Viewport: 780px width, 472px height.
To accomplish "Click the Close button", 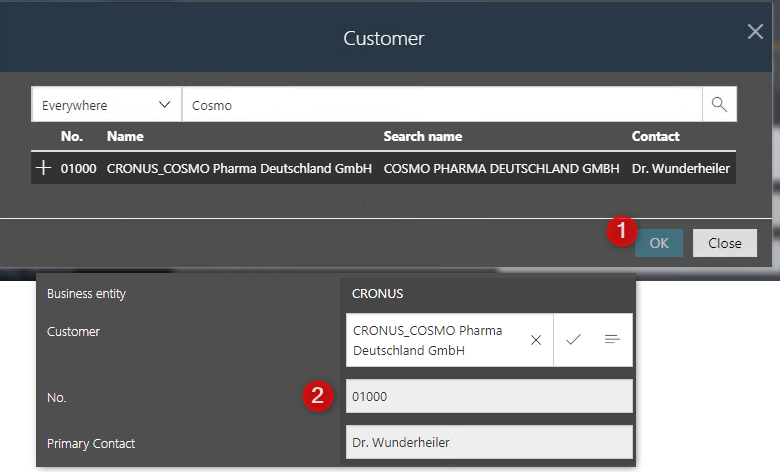I will pyautogui.click(x=725, y=243).
